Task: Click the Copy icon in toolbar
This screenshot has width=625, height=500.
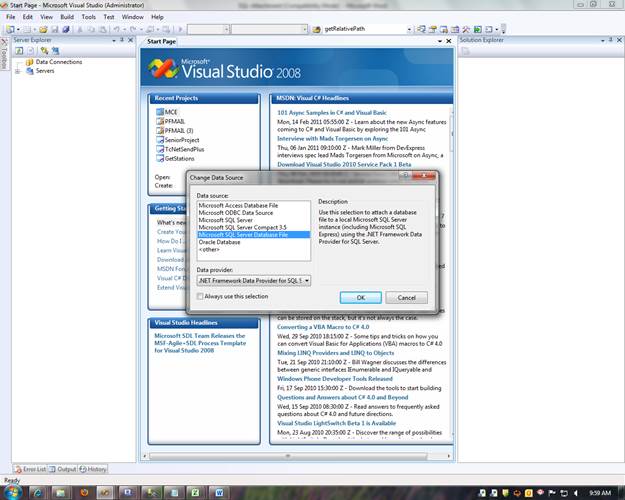Action: [x=91, y=29]
